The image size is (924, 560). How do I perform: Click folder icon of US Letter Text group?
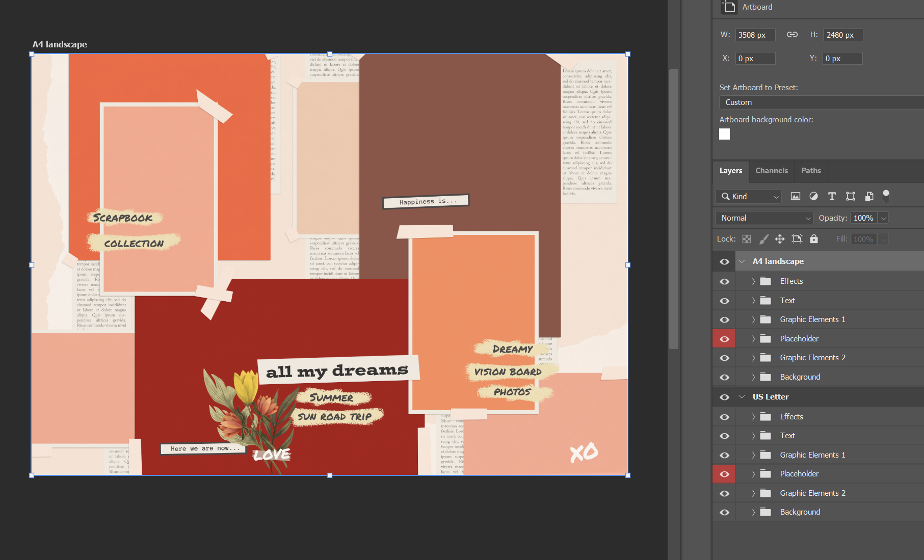(x=765, y=436)
